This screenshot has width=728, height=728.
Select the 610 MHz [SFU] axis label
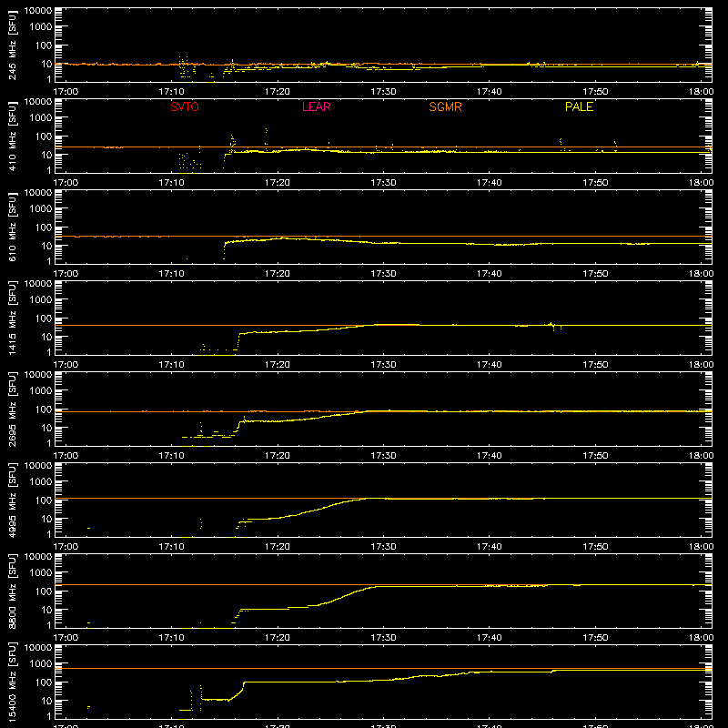click(x=13, y=227)
